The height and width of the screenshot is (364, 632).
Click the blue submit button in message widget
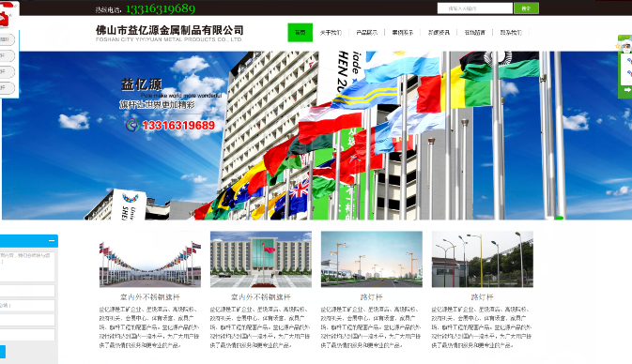[x=3, y=352]
